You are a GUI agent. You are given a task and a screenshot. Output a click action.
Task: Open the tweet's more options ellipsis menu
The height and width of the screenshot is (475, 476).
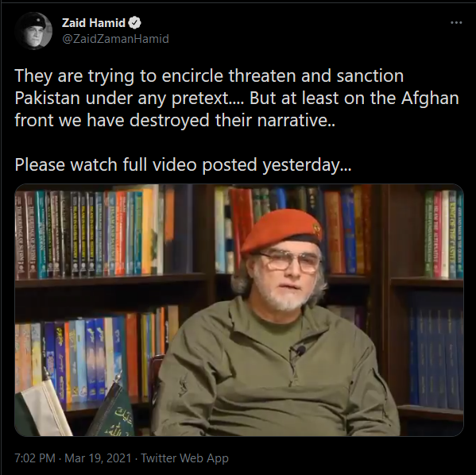[x=456, y=23]
